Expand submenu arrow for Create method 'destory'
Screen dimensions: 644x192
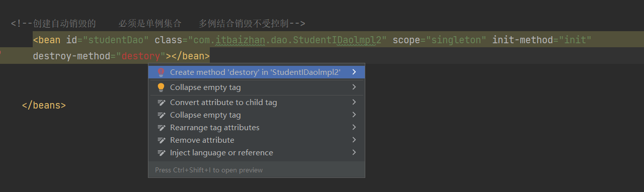pyautogui.click(x=354, y=72)
